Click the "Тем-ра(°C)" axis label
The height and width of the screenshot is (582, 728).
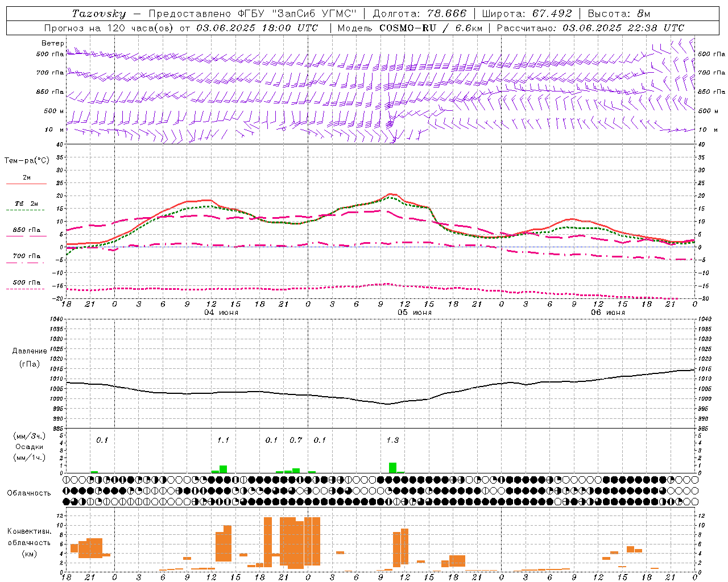tap(27, 161)
